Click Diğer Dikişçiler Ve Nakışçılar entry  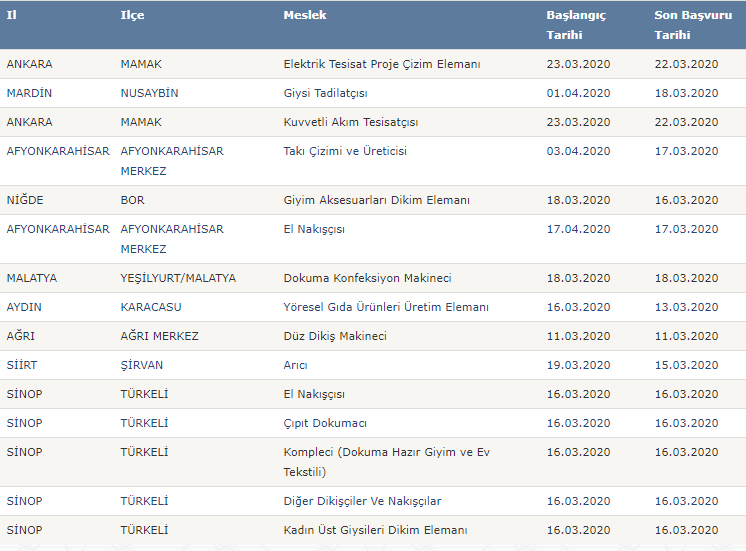click(362, 501)
